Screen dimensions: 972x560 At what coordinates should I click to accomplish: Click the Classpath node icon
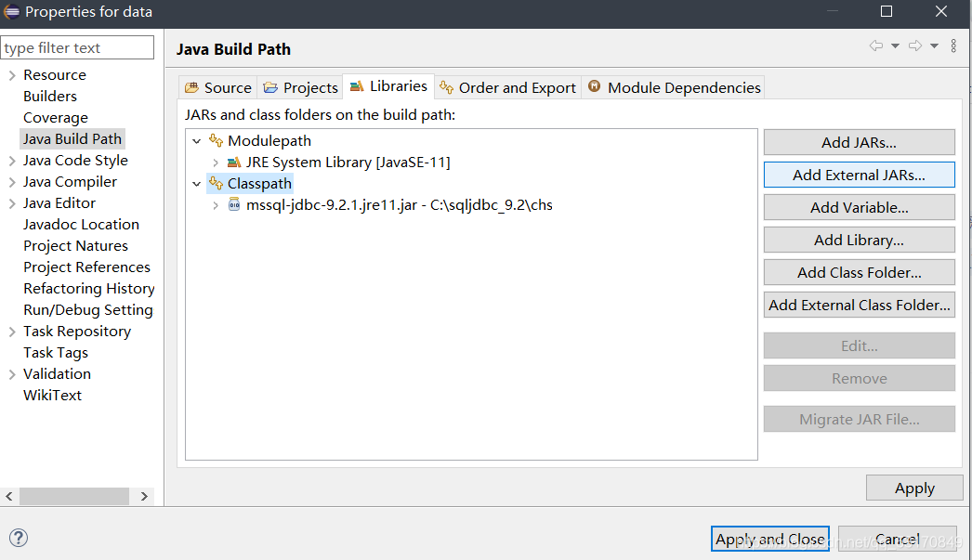coord(216,183)
